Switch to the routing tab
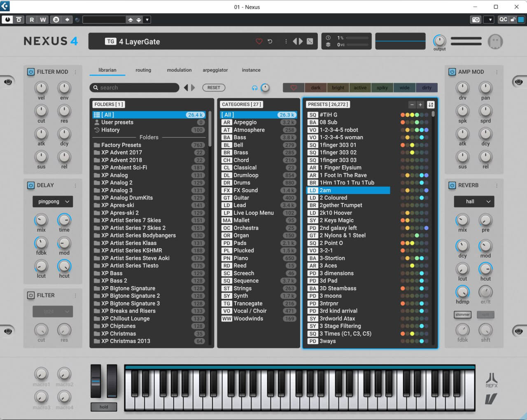 click(143, 70)
